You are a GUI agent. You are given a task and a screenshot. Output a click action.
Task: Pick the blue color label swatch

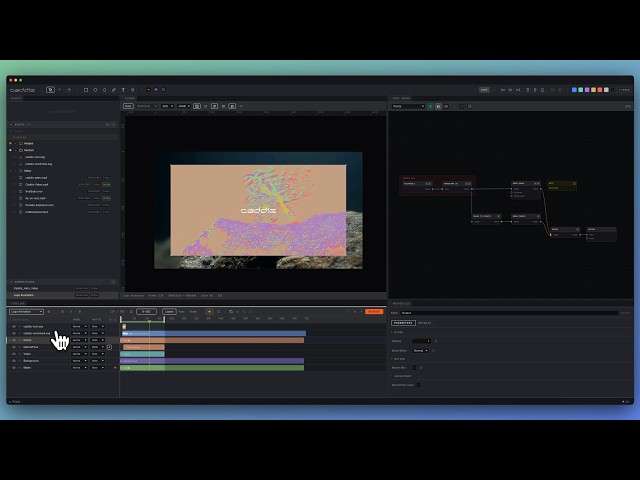pos(574,90)
